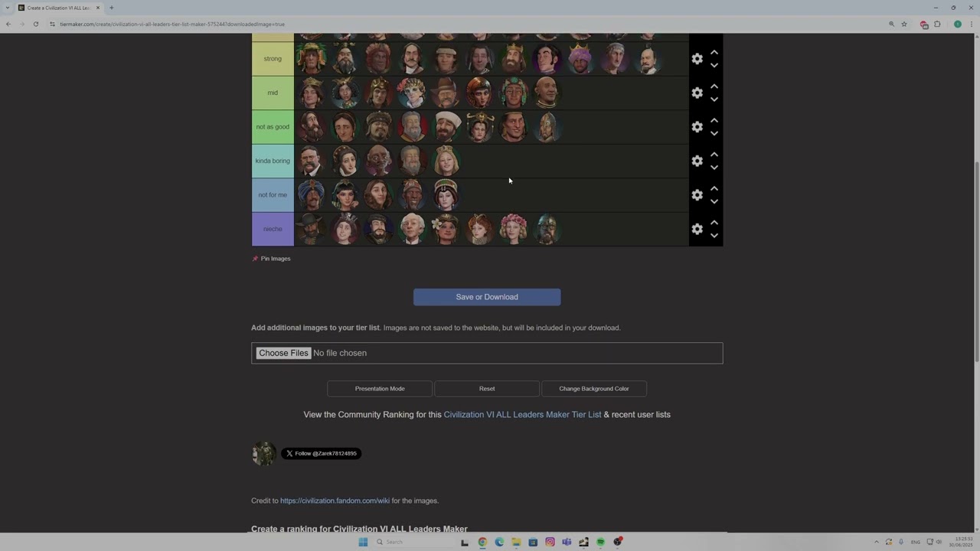Click the strong tier label
This screenshot has height=551, width=980.
coord(273,59)
